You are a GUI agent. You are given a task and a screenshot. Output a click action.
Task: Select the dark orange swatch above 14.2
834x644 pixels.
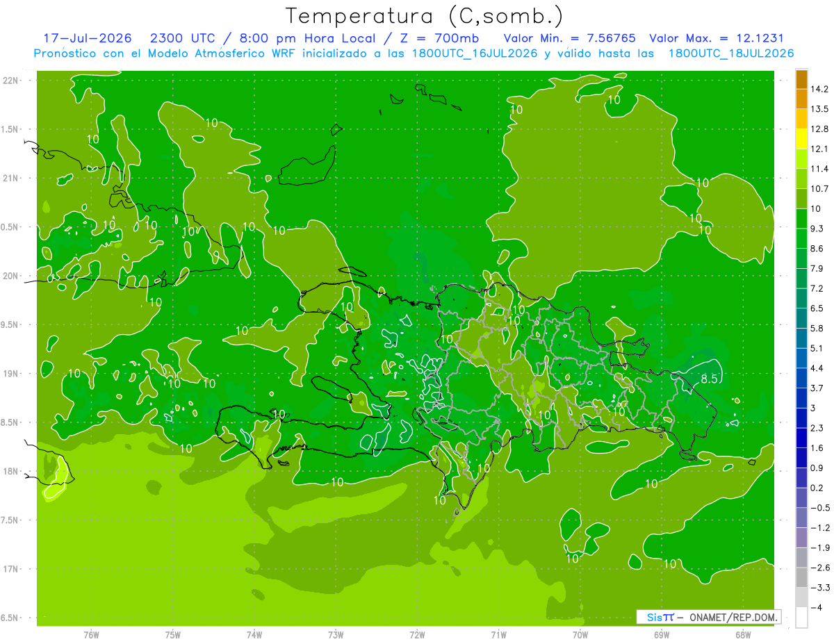click(801, 79)
